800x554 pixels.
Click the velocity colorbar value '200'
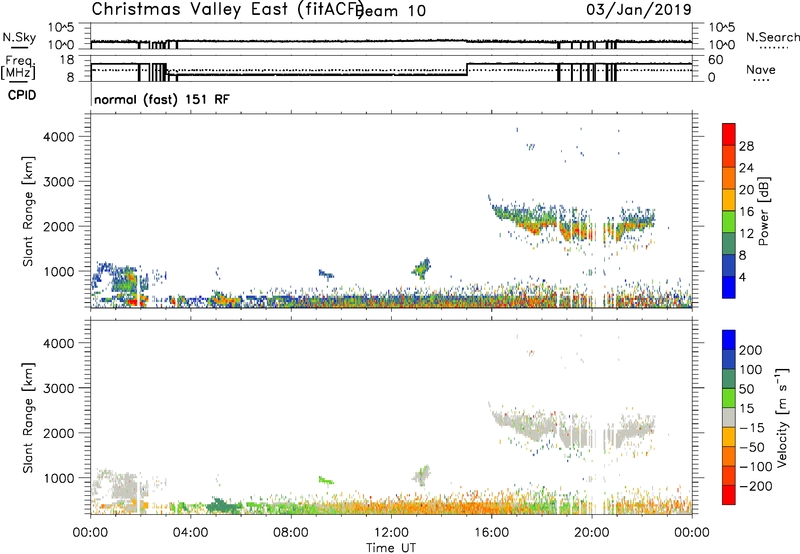(751, 350)
